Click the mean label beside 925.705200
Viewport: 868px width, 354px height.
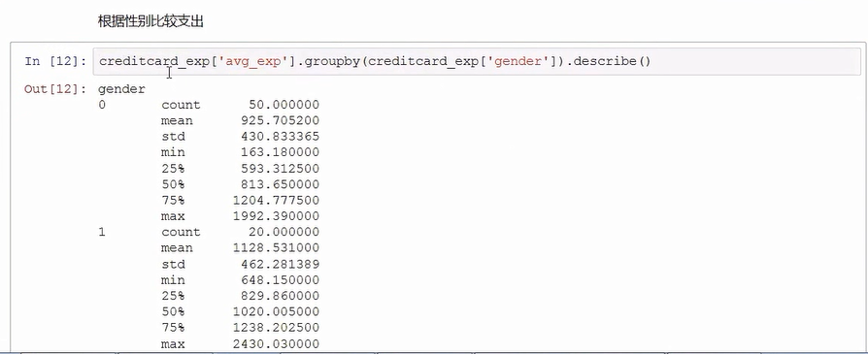(x=177, y=120)
